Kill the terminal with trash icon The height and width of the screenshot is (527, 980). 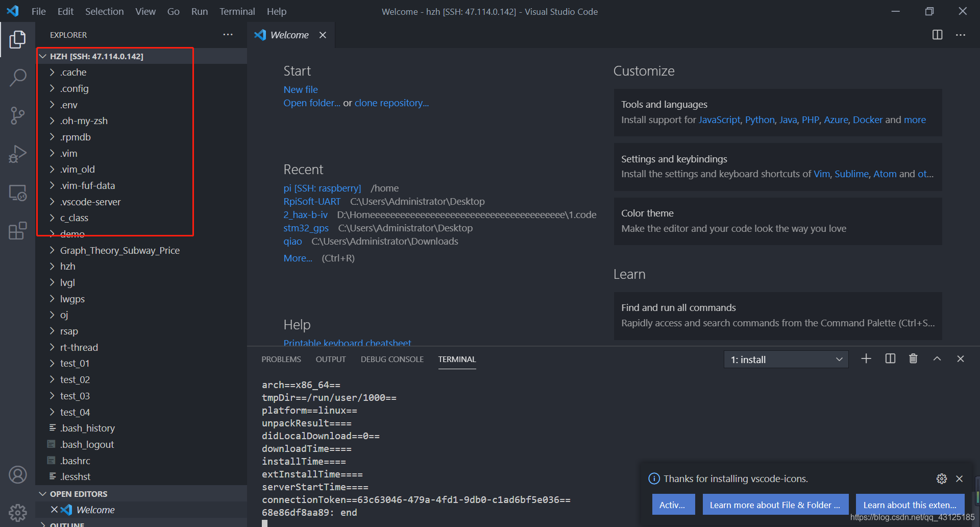913,359
